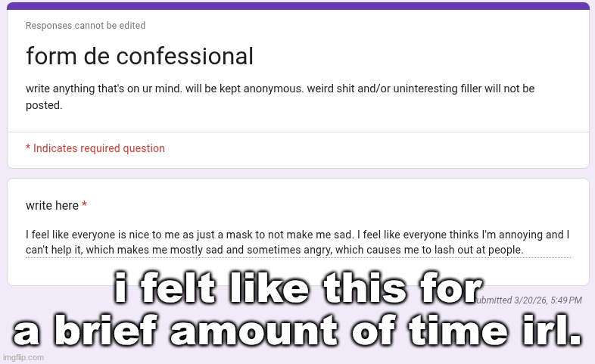Click the answer line starting 'can't help it'
595x364 pixels.
(x=274, y=250)
